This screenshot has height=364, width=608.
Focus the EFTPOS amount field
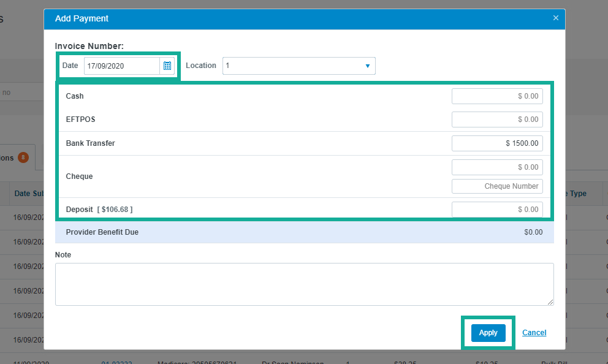(x=497, y=119)
